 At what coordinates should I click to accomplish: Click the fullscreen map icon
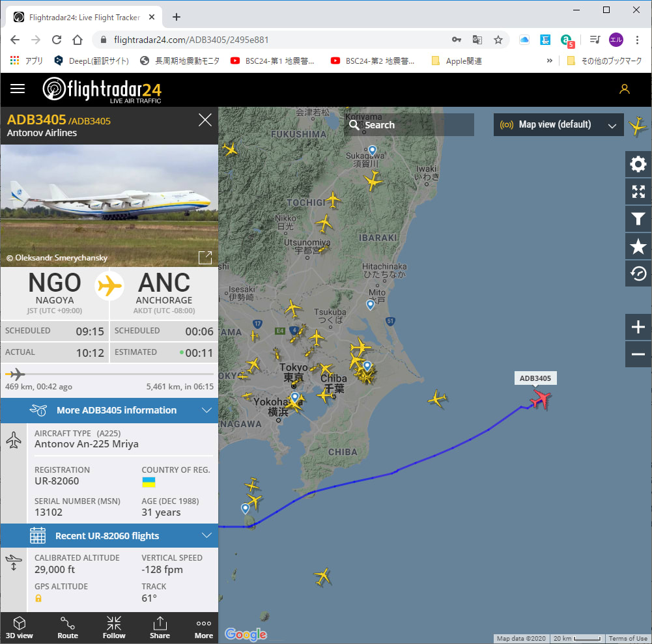pyautogui.click(x=638, y=191)
